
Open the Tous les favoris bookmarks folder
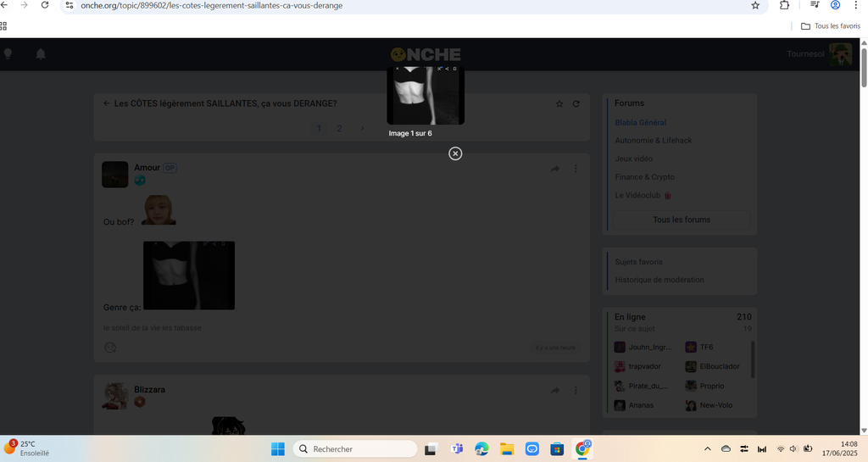click(x=831, y=26)
